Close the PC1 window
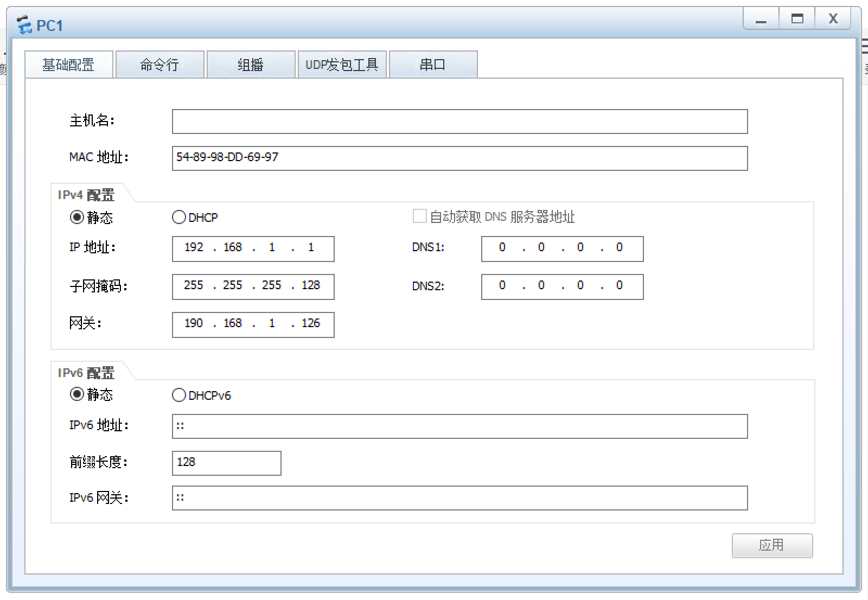The width and height of the screenshot is (868, 600). 833,18
